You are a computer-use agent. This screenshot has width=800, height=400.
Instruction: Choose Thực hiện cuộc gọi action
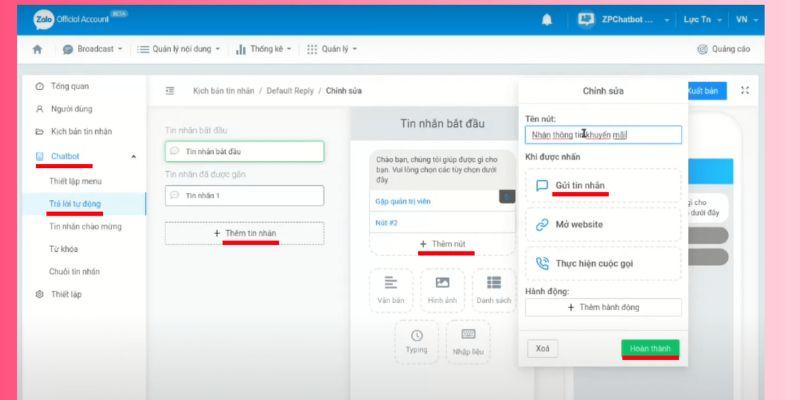coord(603,264)
